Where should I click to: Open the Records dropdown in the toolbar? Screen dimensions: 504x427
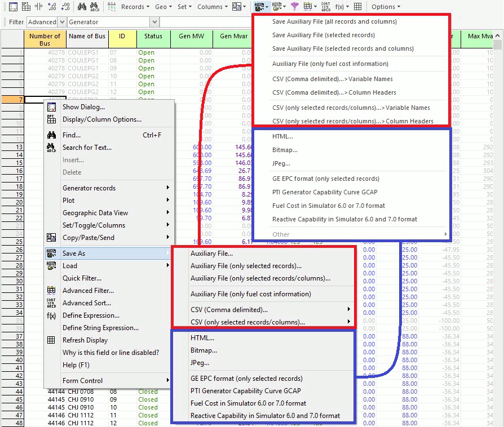[135, 7]
